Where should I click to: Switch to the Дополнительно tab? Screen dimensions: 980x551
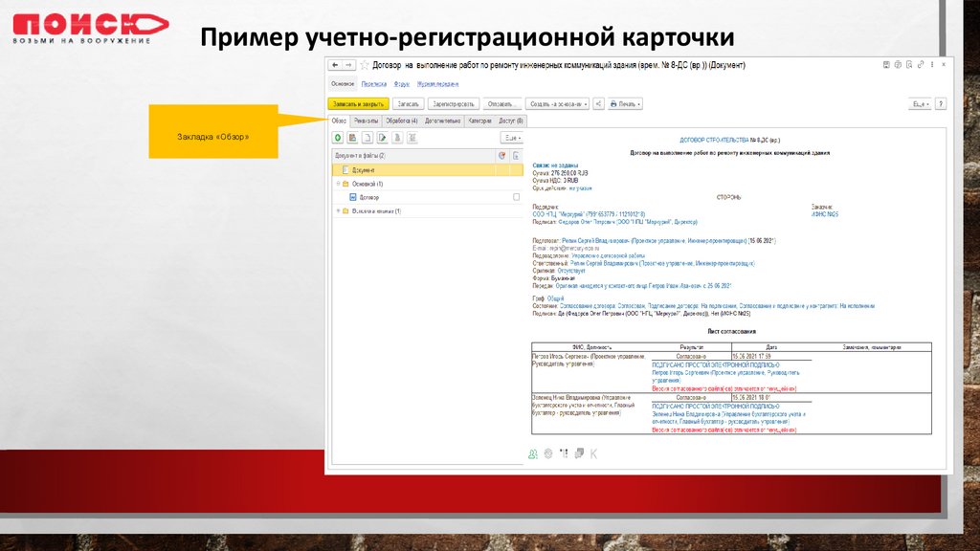(442, 121)
